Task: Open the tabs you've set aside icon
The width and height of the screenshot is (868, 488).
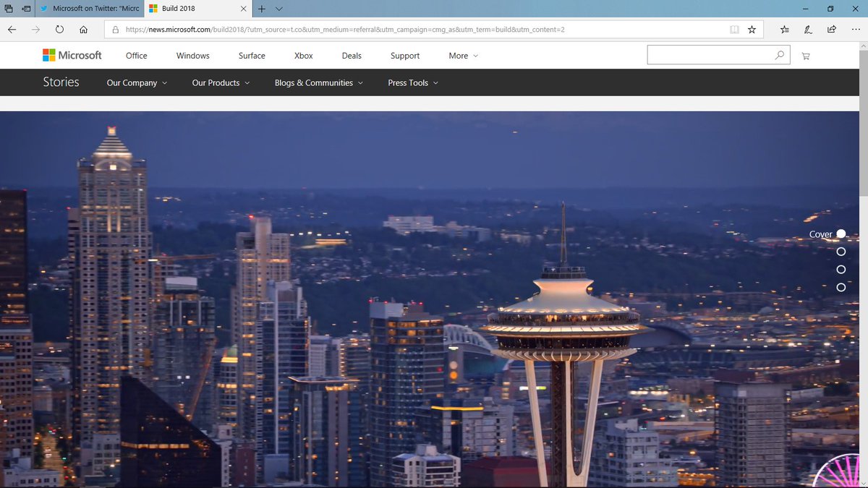Action: [9, 9]
